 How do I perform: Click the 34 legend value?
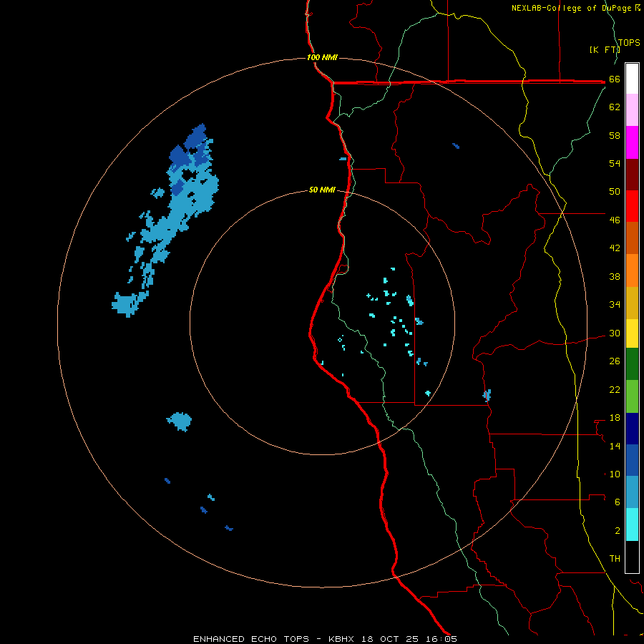tap(615, 304)
